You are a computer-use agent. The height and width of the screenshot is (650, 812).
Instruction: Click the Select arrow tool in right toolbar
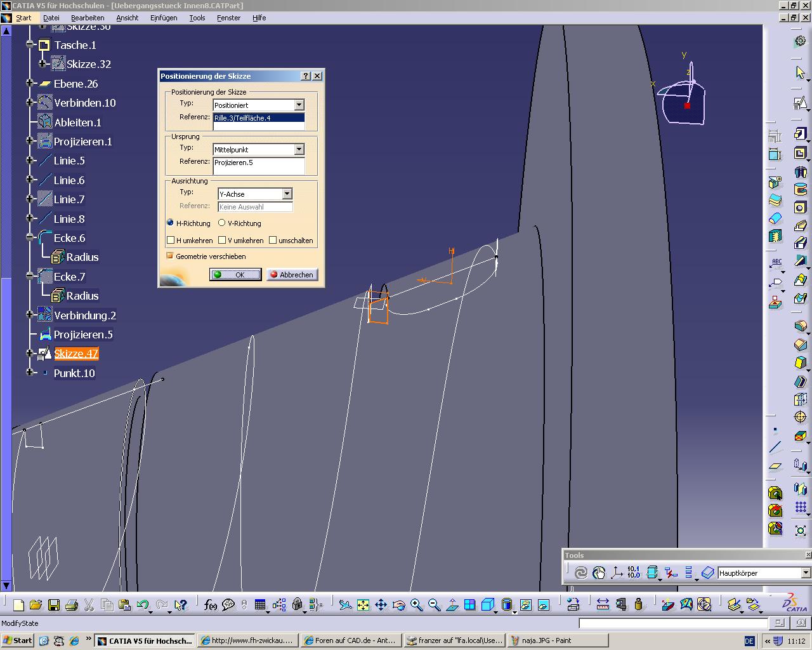click(800, 72)
